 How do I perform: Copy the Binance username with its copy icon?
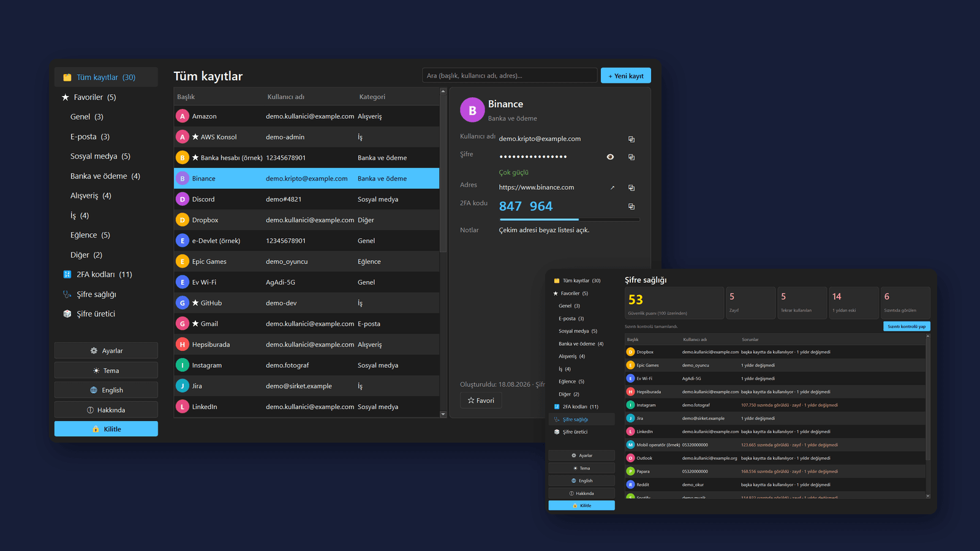tap(631, 139)
